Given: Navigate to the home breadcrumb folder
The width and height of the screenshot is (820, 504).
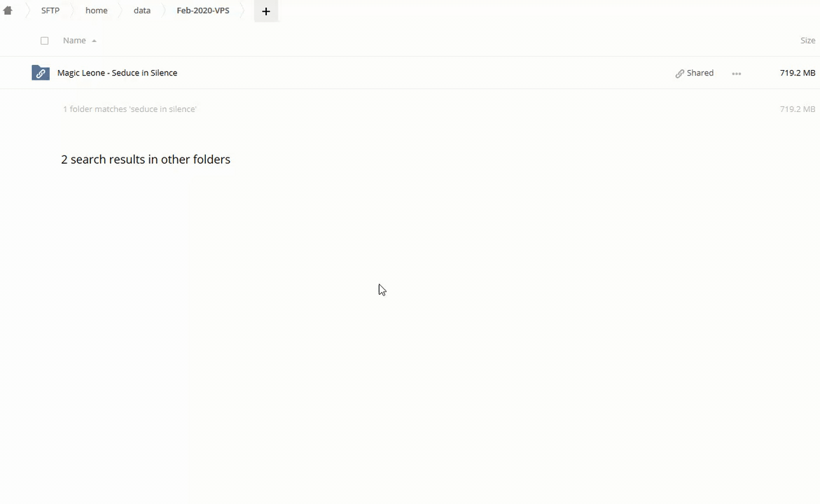Looking at the screenshot, I should click(97, 10).
